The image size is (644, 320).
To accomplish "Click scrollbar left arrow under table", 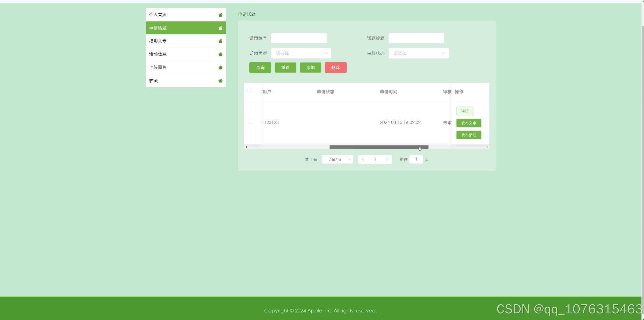I will [x=246, y=147].
